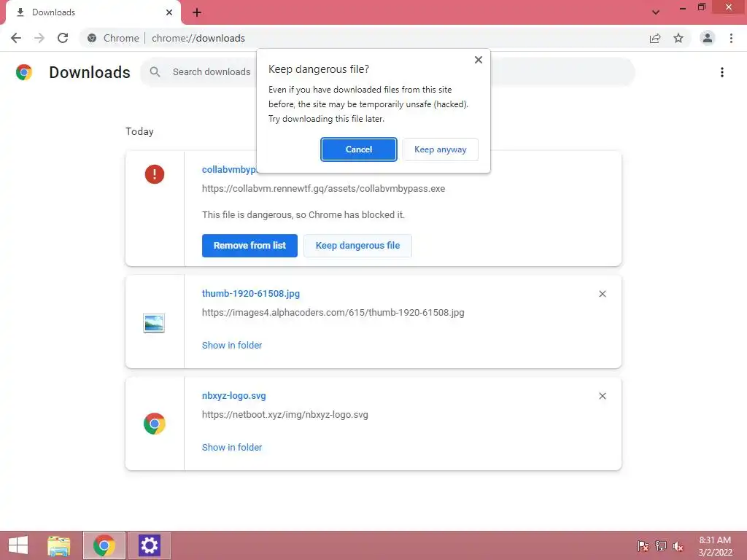Close the Downloads tab
This screenshot has height=560, width=747.
169,12
